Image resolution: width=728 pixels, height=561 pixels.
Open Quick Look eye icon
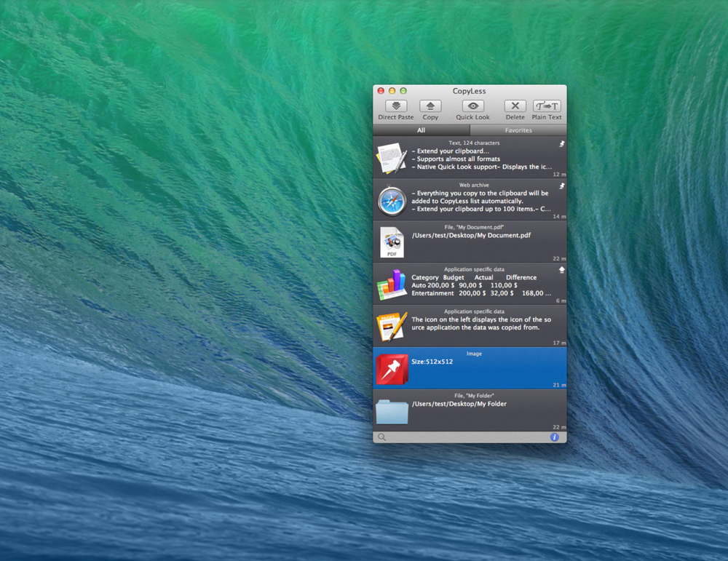click(x=472, y=106)
